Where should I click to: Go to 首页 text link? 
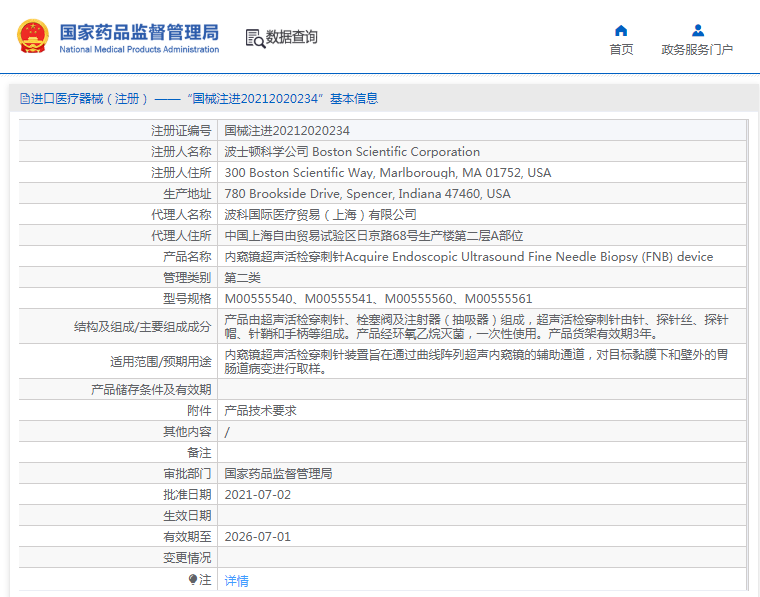pyautogui.click(x=621, y=49)
